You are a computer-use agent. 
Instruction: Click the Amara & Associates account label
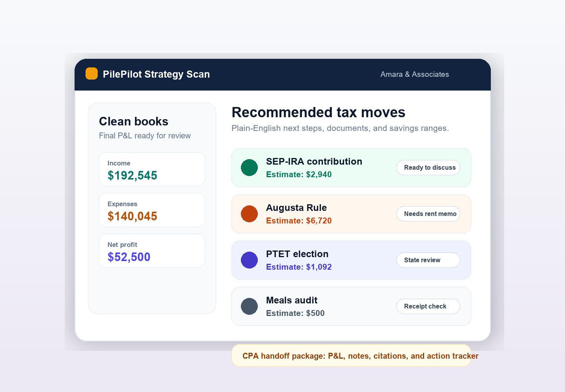tap(415, 74)
